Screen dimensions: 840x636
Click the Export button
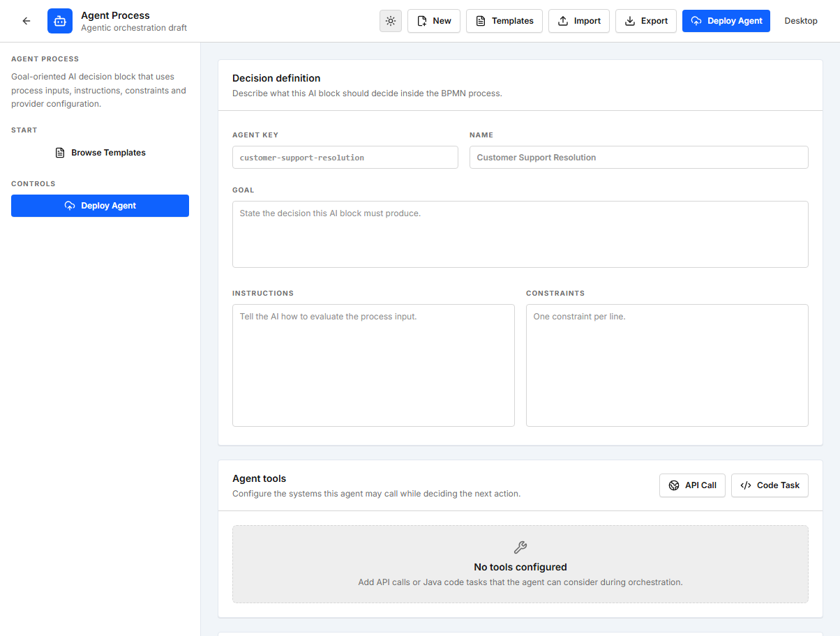(x=646, y=21)
